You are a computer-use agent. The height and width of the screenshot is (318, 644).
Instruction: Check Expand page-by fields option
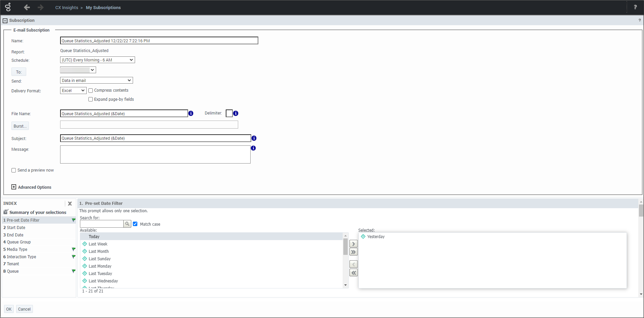[91, 99]
